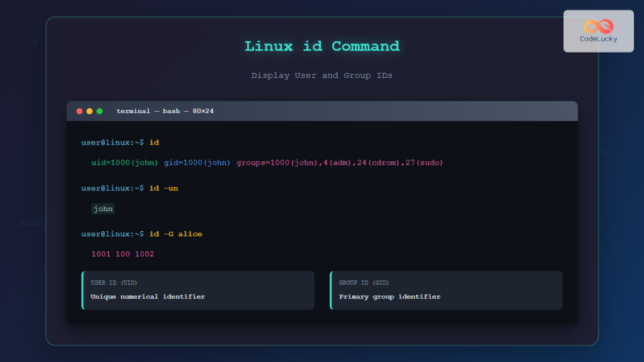Click the Linux id Command heading
The height and width of the screenshot is (362, 644).
click(x=322, y=46)
